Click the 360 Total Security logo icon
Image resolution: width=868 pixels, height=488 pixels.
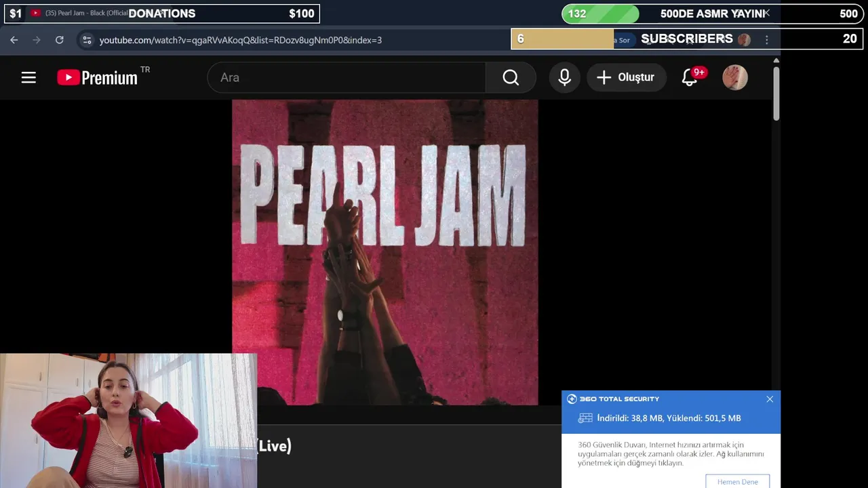[x=572, y=399]
